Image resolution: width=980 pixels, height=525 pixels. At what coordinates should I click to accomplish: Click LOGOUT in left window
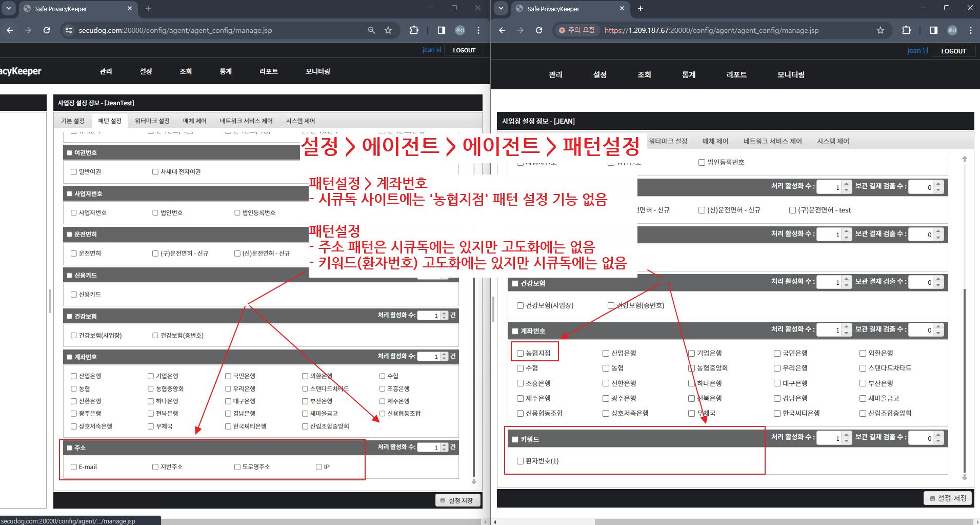tap(464, 50)
